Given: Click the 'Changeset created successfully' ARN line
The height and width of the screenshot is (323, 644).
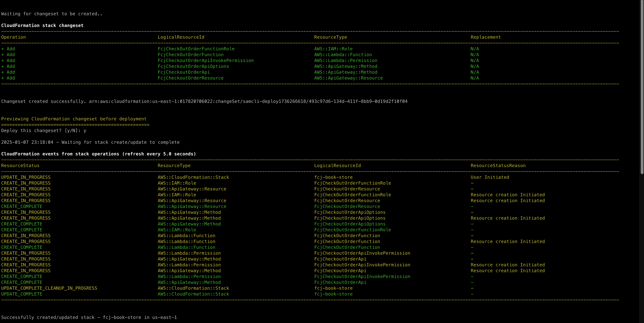Looking at the screenshot, I should click(204, 101).
